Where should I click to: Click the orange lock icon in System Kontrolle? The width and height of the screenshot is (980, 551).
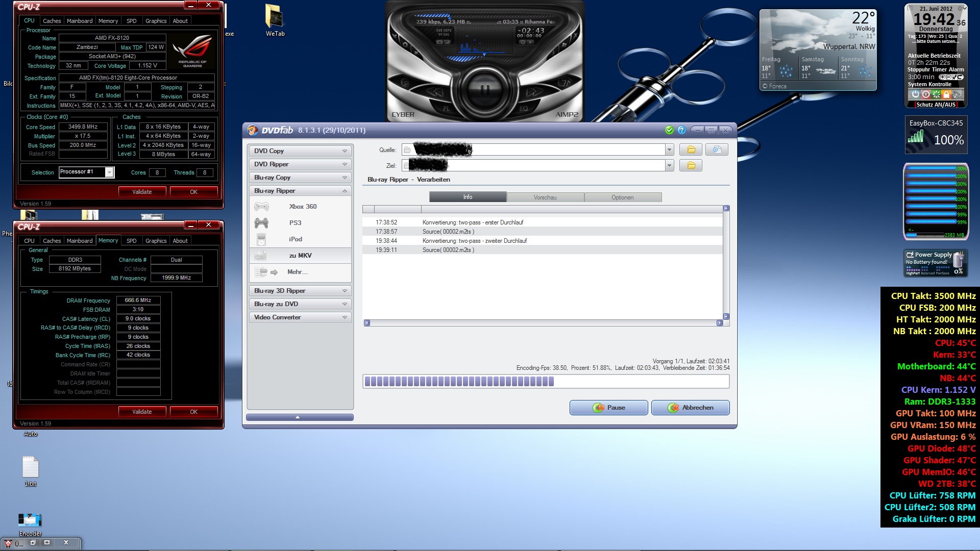946,94
